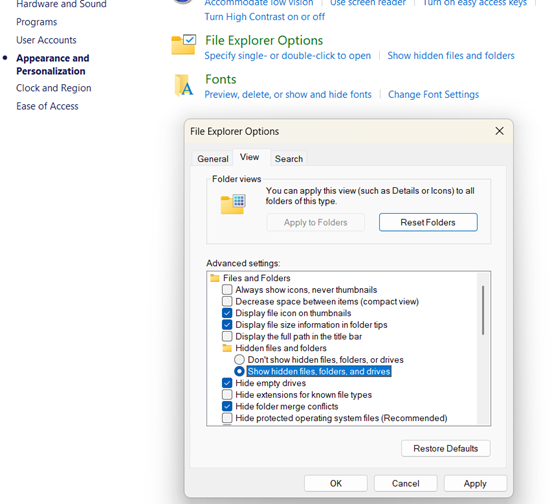Go to Programs category in sidebar
This screenshot has width=552, height=504.
click(x=37, y=22)
